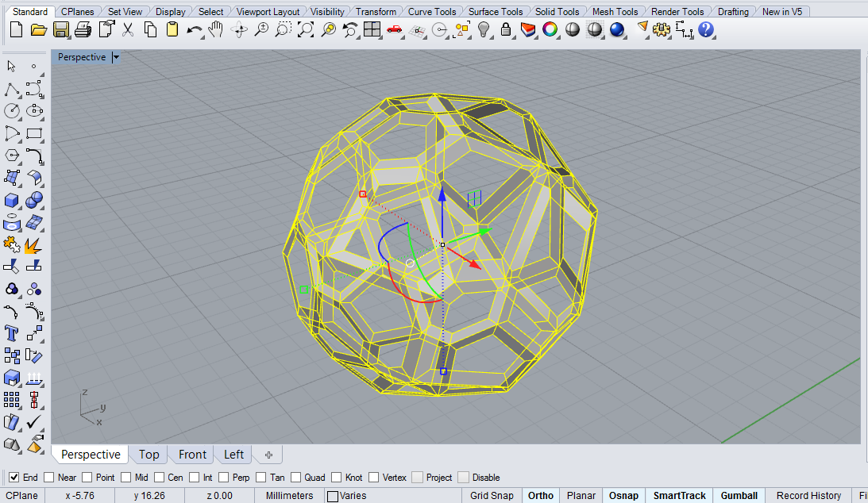Uncheck the End osnap checkbox
This screenshot has height=503, width=868.
coord(14,477)
